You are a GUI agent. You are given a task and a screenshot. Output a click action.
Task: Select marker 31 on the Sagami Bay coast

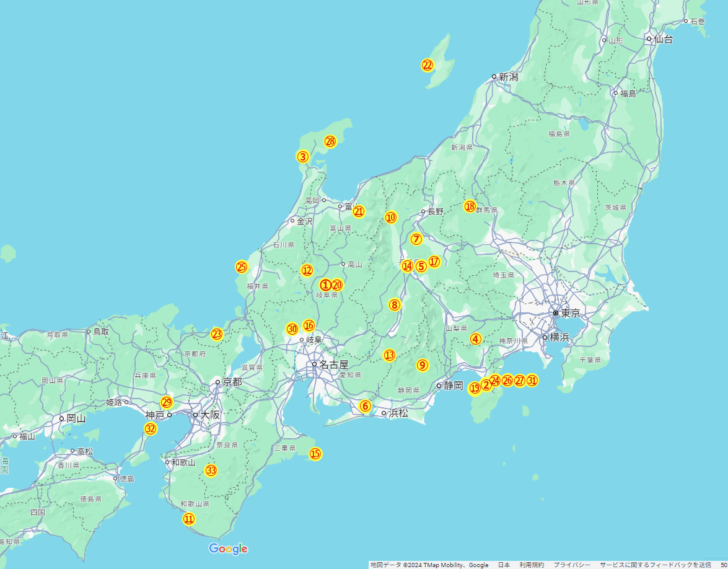pos(532,381)
